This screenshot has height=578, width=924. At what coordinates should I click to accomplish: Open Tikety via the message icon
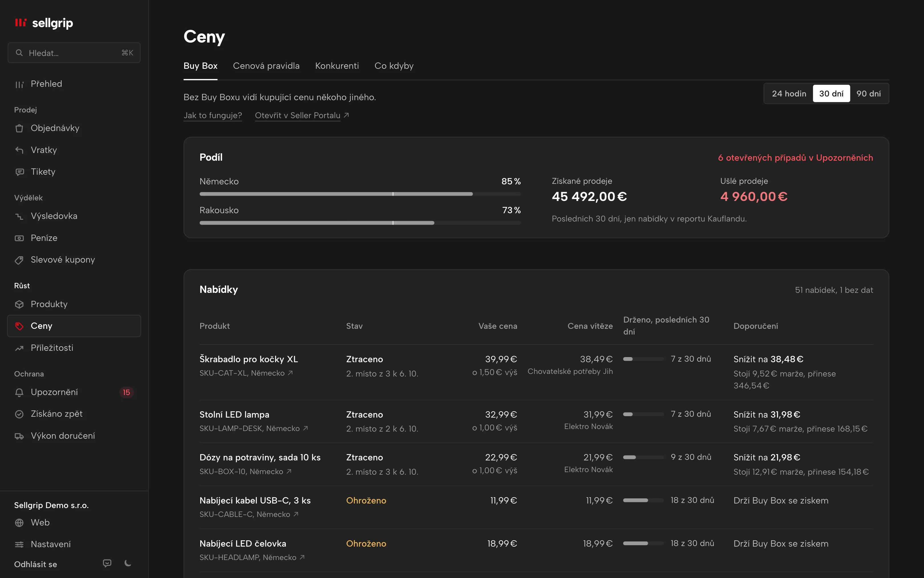pyautogui.click(x=19, y=172)
